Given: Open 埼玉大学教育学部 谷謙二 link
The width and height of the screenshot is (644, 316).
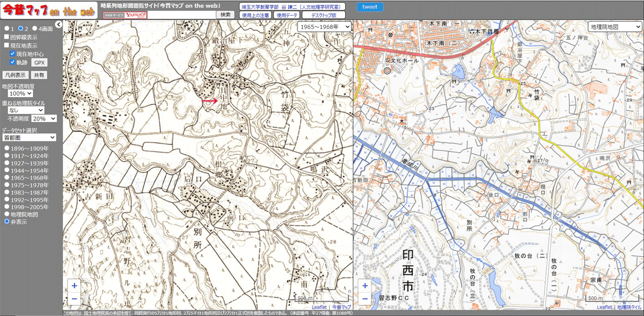Looking at the screenshot, I should (x=292, y=7).
